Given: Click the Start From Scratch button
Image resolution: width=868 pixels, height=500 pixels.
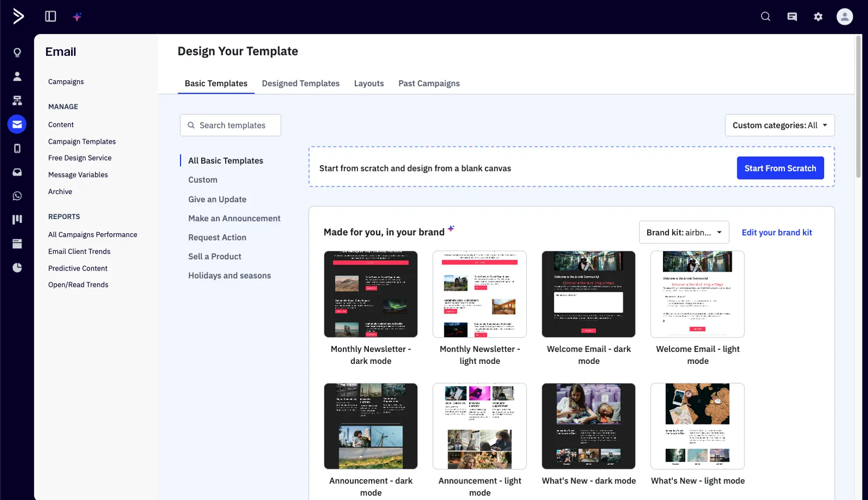Looking at the screenshot, I should (x=780, y=168).
